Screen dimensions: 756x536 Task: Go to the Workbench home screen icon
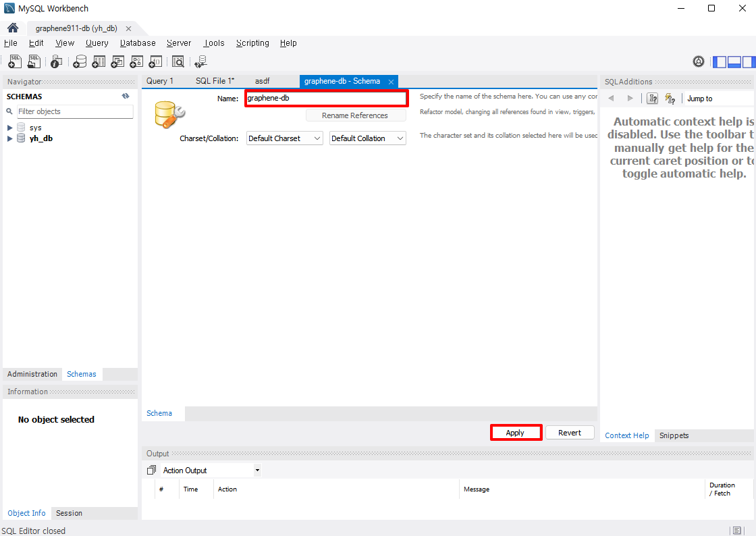[13, 28]
